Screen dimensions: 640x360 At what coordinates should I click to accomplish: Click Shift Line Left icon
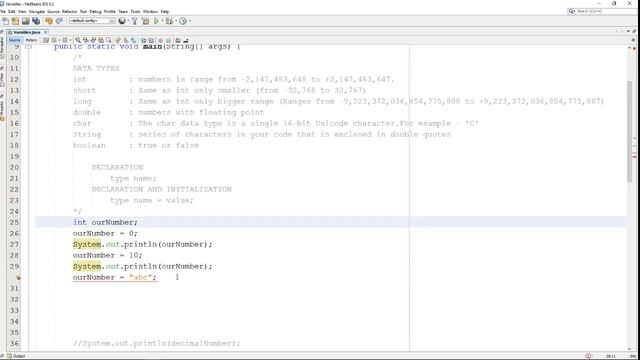143,40
